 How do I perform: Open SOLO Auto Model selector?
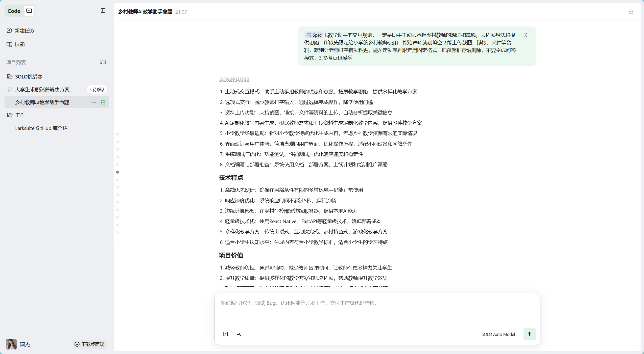click(x=498, y=334)
